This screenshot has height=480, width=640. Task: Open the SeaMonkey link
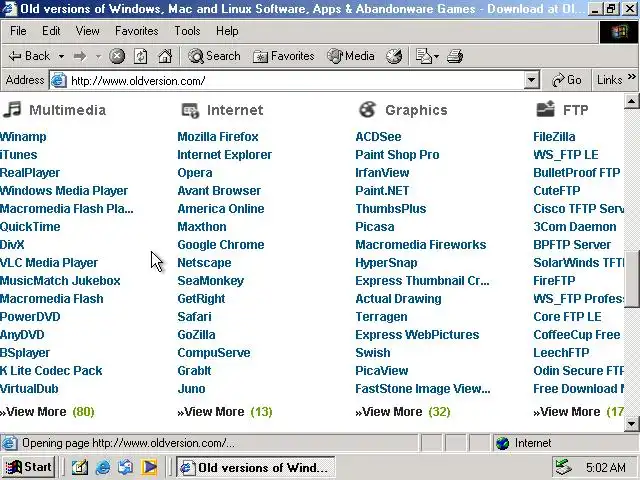click(x=211, y=280)
